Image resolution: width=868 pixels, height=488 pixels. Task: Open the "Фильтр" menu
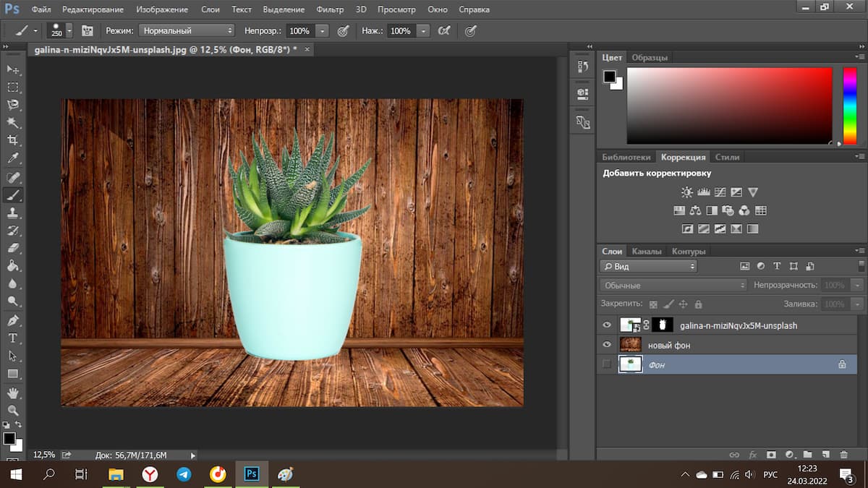[x=330, y=9]
